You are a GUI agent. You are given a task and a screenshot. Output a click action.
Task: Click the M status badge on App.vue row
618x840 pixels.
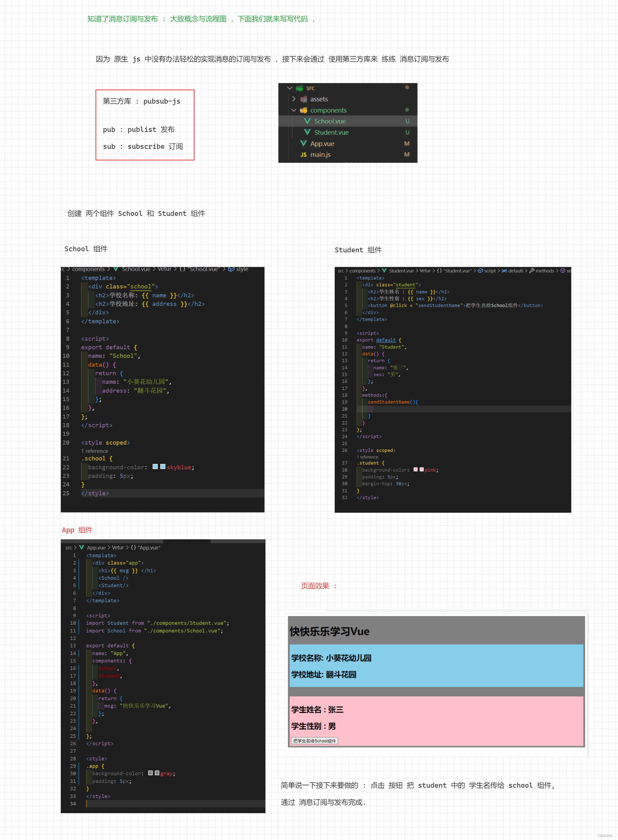pyautogui.click(x=407, y=144)
